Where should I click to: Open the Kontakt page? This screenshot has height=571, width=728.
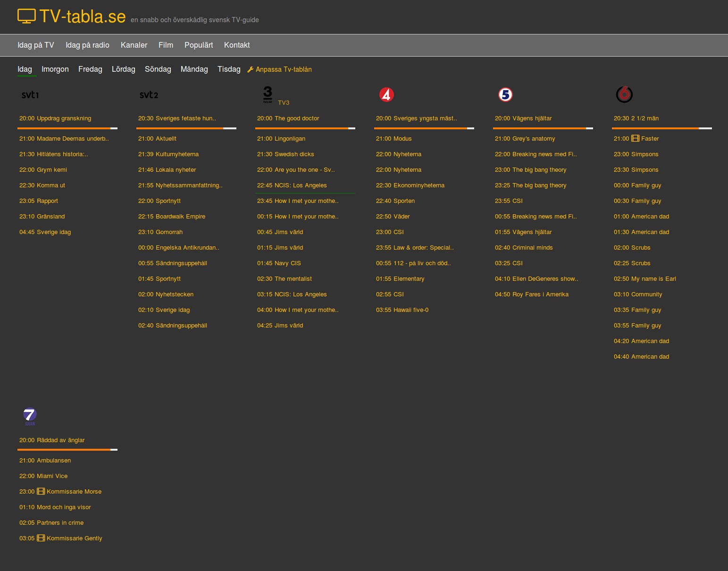coord(237,45)
